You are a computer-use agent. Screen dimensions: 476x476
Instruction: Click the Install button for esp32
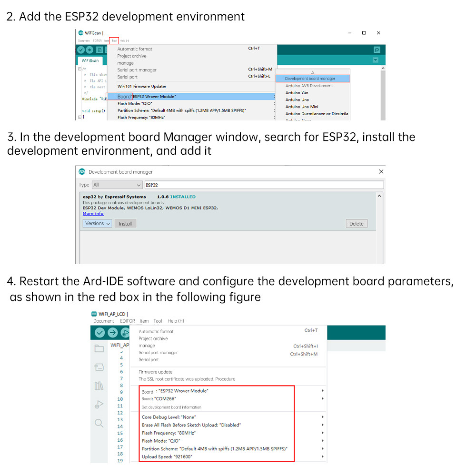[125, 224]
